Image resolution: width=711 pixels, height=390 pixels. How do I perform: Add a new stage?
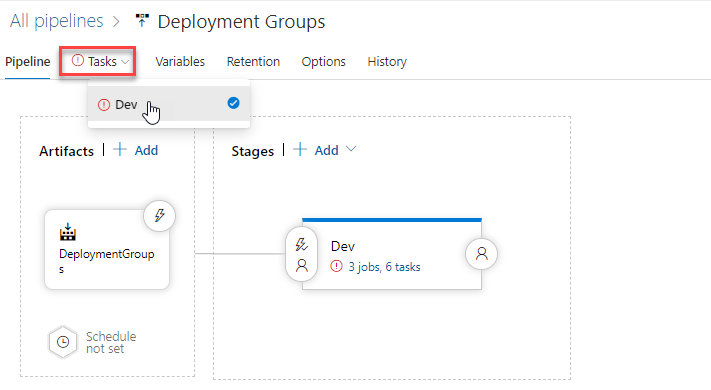(x=326, y=150)
